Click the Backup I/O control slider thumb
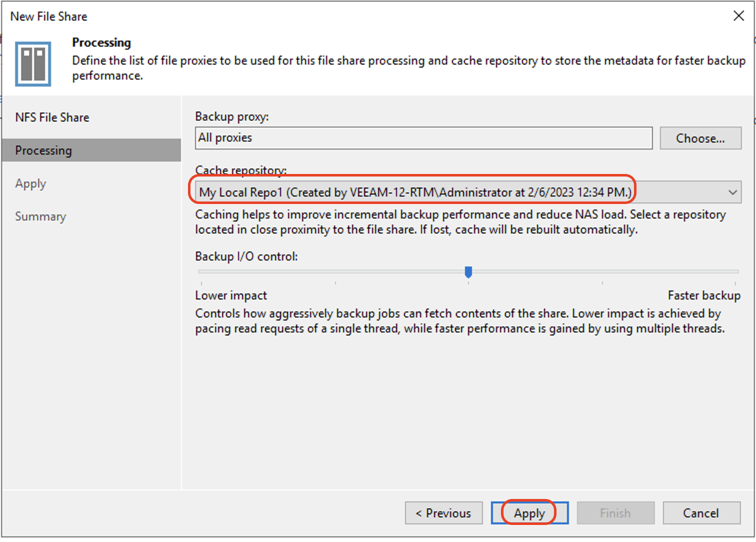The image size is (756, 542). tap(468, 272)
